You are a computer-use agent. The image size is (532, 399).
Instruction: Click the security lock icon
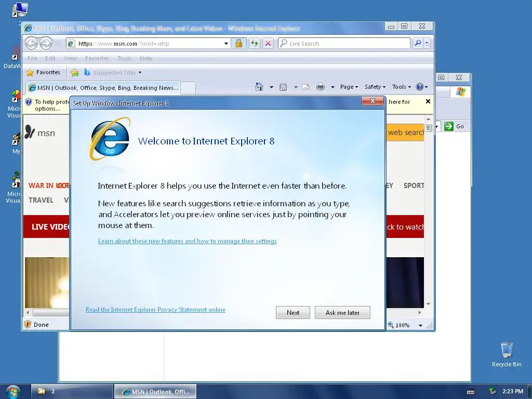(x=238, y=43)
